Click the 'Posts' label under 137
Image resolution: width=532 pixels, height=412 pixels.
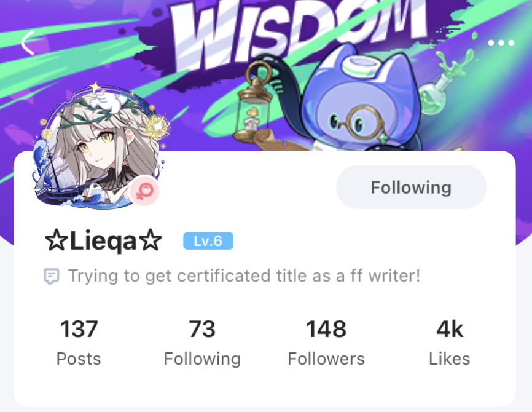pos(79,359)
